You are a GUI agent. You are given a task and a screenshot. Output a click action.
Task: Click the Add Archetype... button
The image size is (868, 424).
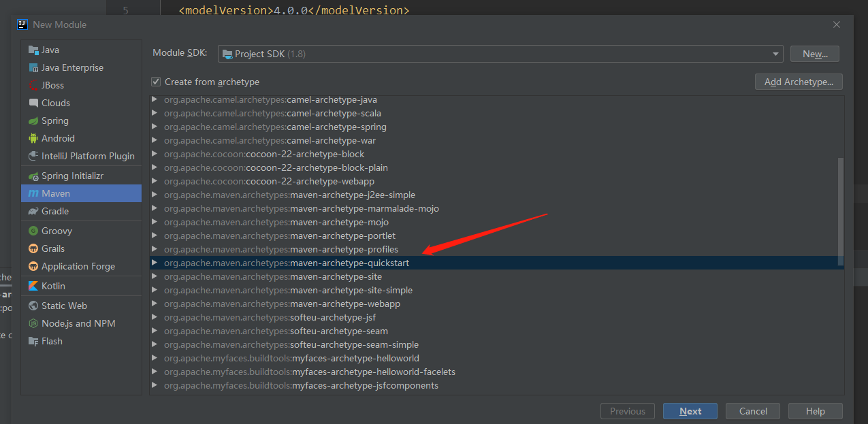[799, 82]
